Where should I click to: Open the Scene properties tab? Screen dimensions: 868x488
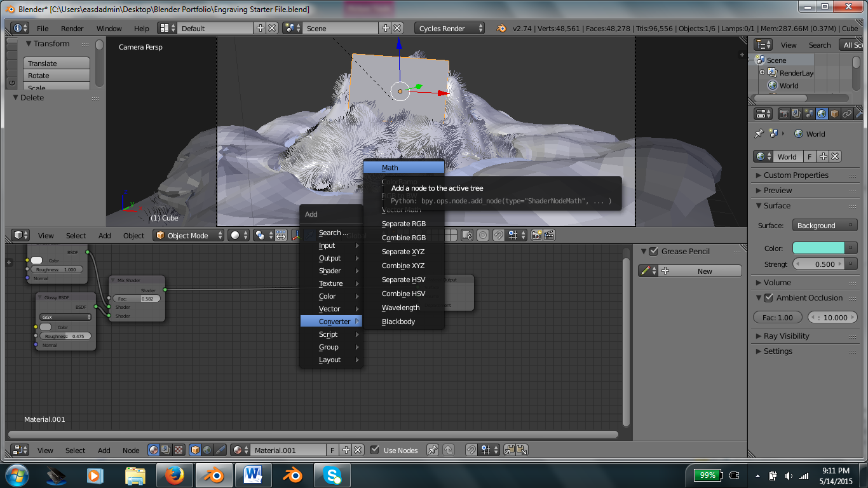pyautogui.click(x=809, y=114)
